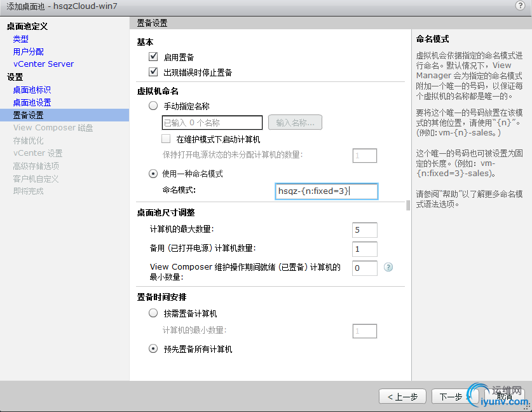Click the 设置 sidebar heading

[x=15, y=77]
